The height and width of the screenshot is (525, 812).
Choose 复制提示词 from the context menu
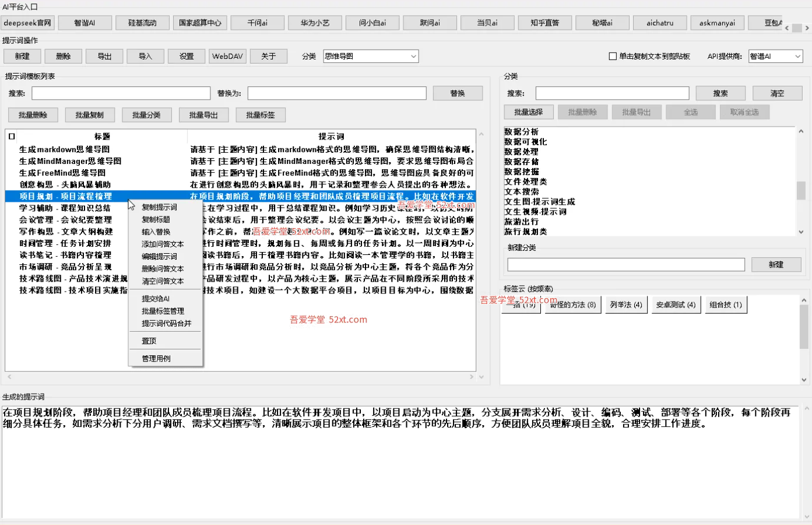tap(166, 207)
